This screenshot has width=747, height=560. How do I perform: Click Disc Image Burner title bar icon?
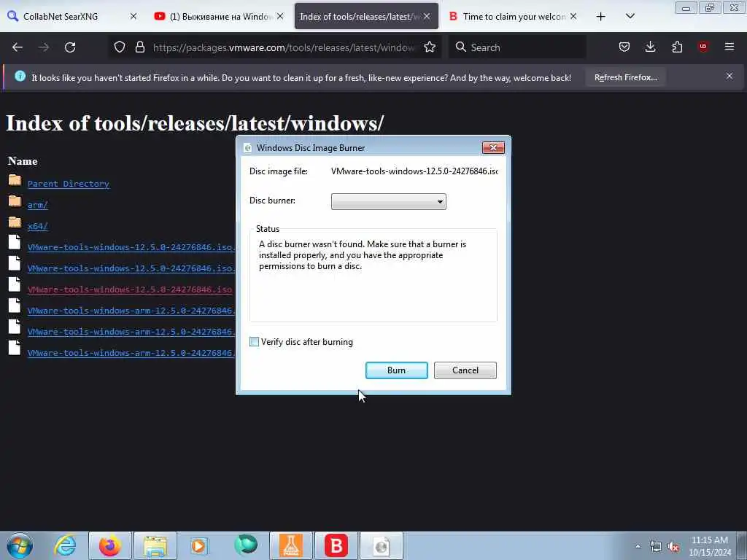click(x=248, y=148)
